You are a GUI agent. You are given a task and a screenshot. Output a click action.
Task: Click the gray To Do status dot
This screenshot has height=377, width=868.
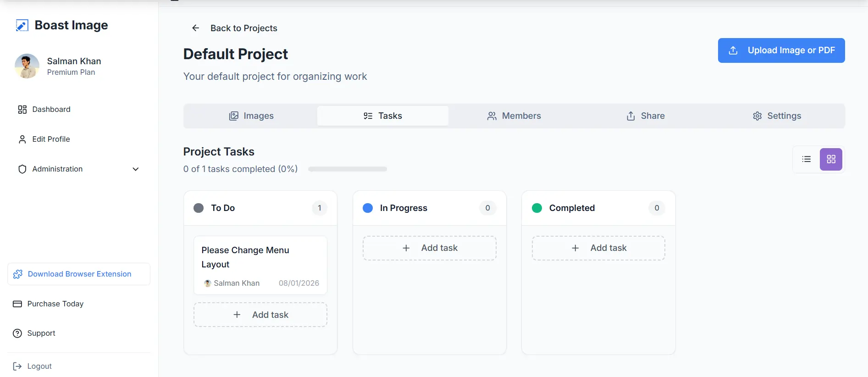199,208
